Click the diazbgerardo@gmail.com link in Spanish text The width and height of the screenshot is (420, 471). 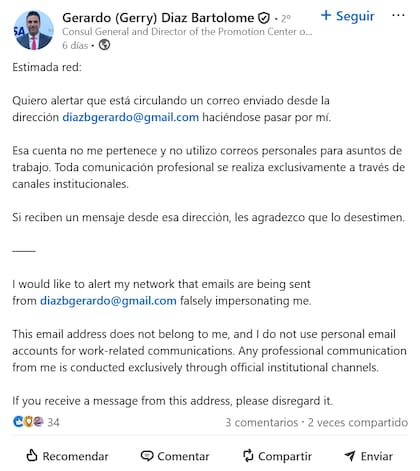[x=131, y=117]
